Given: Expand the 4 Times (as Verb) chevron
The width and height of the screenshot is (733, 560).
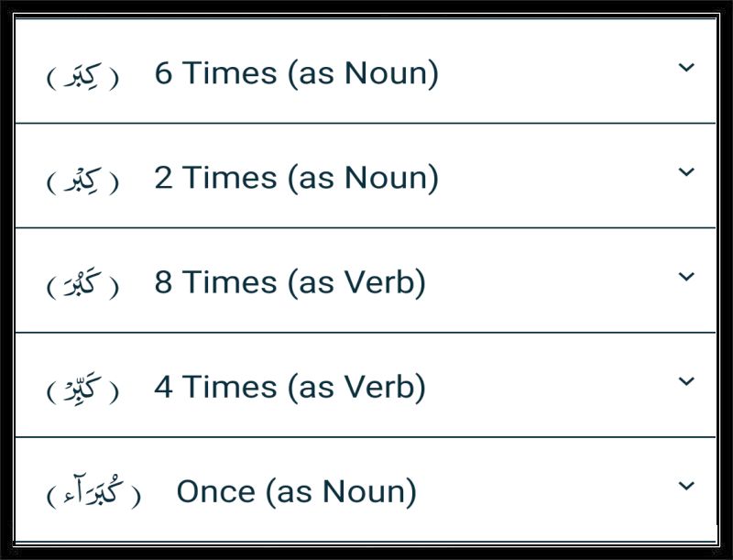Looking at the screenshot, I should point(685,381).
